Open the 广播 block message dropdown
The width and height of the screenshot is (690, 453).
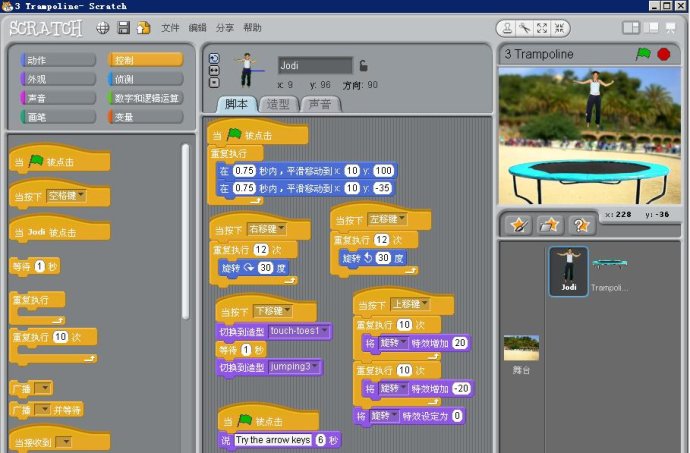[x=43, y=388]
